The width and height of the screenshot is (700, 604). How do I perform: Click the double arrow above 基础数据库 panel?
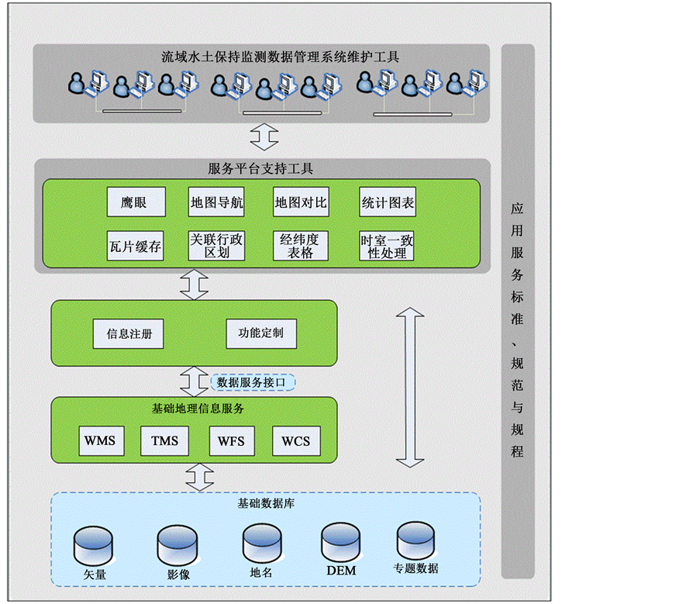point(200,477)
